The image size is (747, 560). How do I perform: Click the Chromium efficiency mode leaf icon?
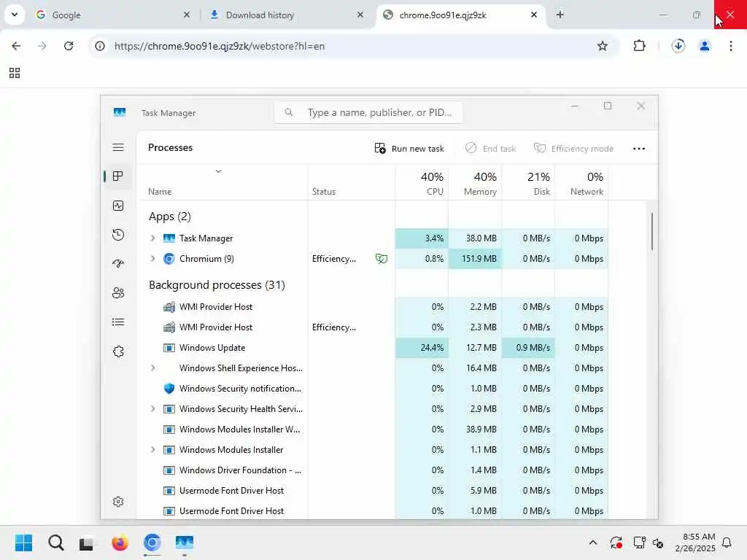[381, 259]
